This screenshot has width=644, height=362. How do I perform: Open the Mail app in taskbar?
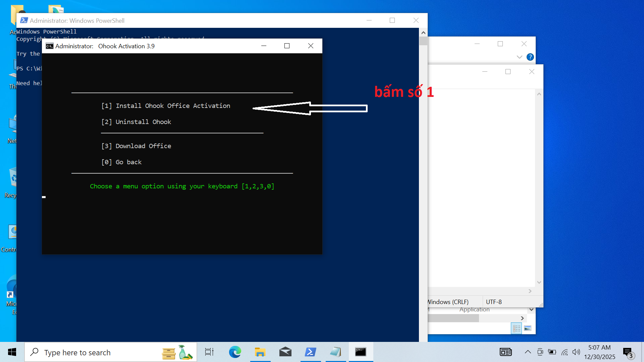285,352
